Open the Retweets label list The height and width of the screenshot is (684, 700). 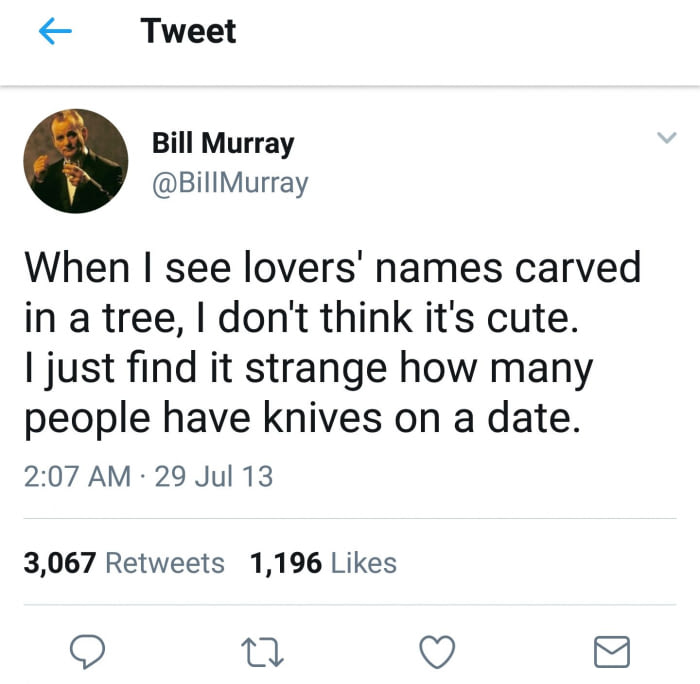[165, 563]
